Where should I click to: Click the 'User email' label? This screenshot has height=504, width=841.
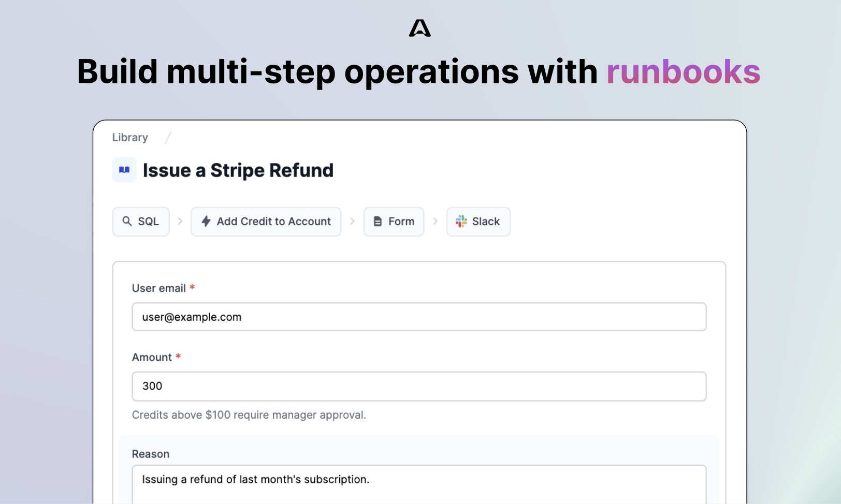[159, 288]
